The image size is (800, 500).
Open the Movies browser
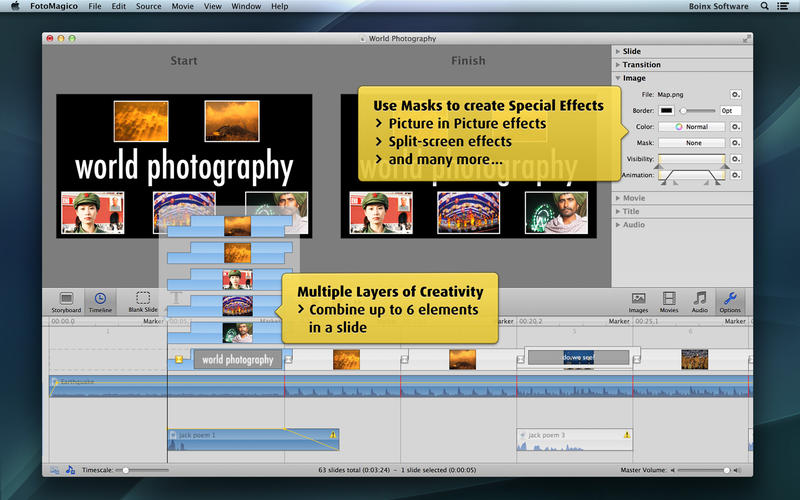click(x=669, y=302)
